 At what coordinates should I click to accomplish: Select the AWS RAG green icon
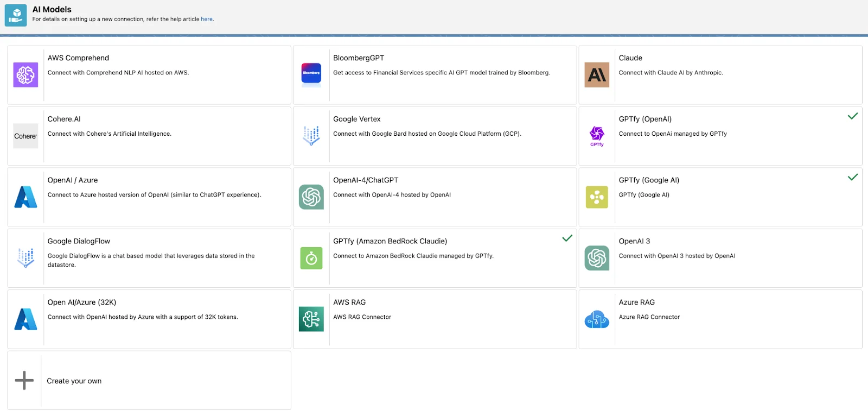click(311, 319)
